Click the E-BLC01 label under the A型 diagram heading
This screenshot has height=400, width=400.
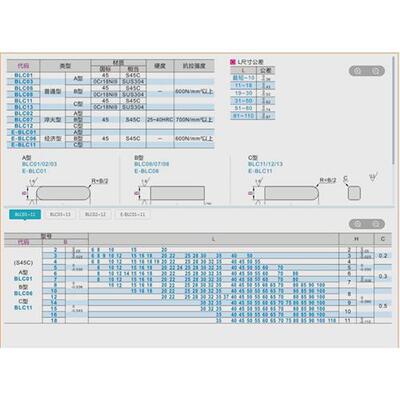(34, 171)
